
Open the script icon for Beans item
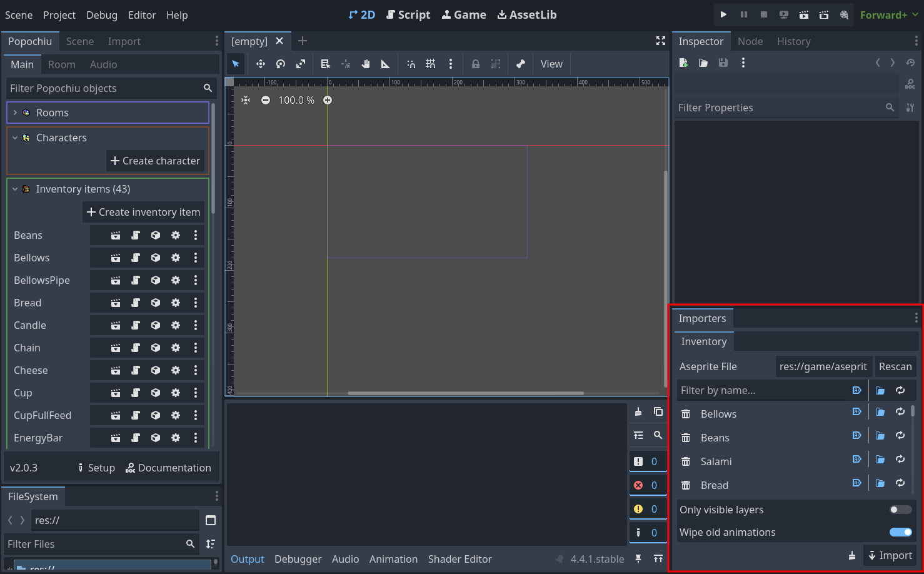(x=136, y=235)
